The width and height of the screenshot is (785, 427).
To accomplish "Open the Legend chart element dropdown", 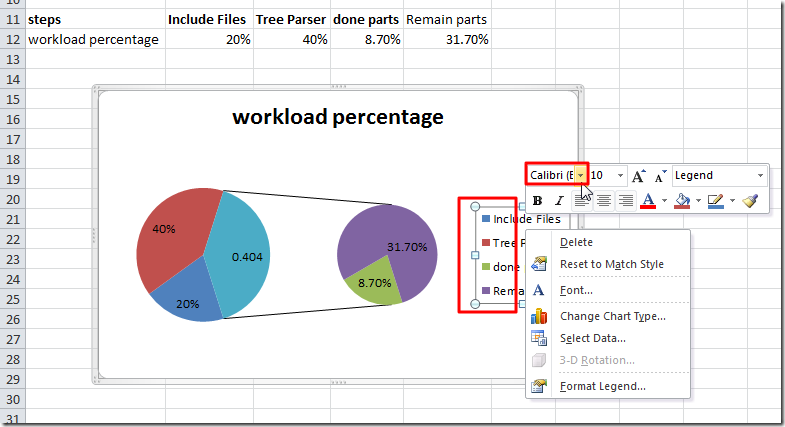I will click(760, 176).
